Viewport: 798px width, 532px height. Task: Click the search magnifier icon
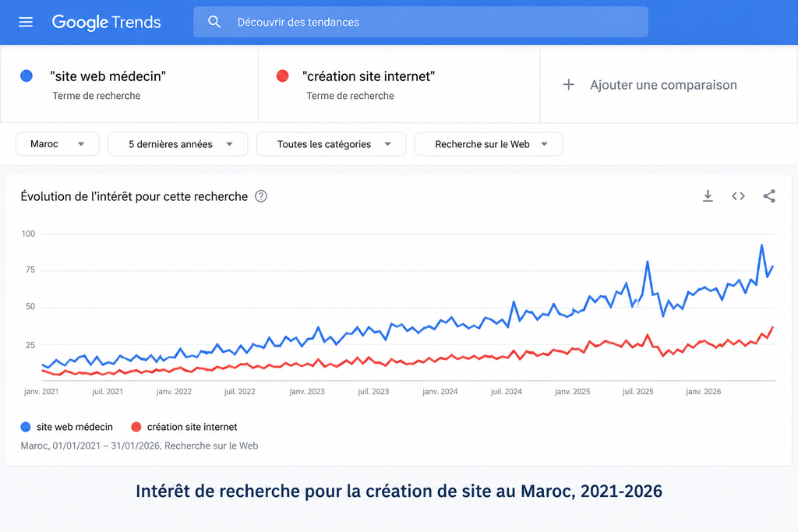coord(214,22)
